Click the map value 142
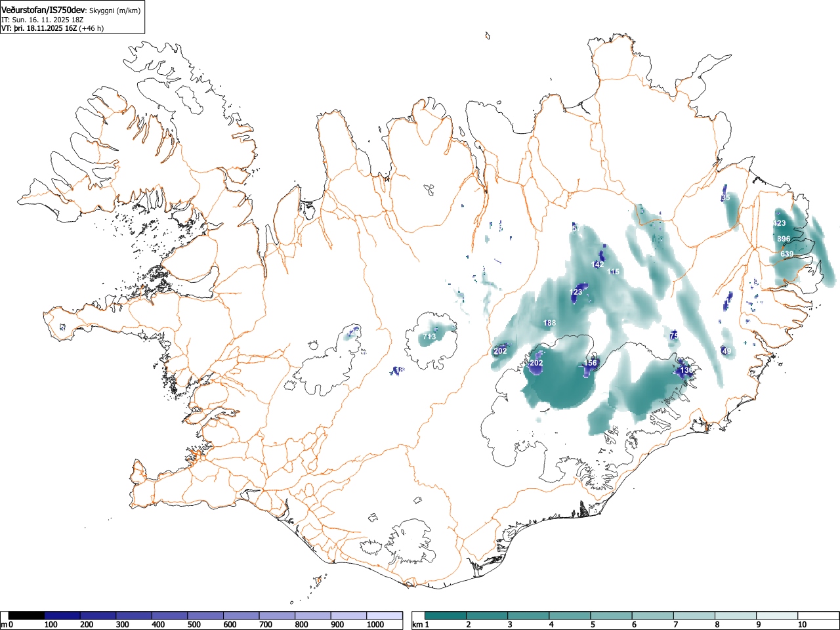This screenshot has height=630, width=840. [598, 264]
